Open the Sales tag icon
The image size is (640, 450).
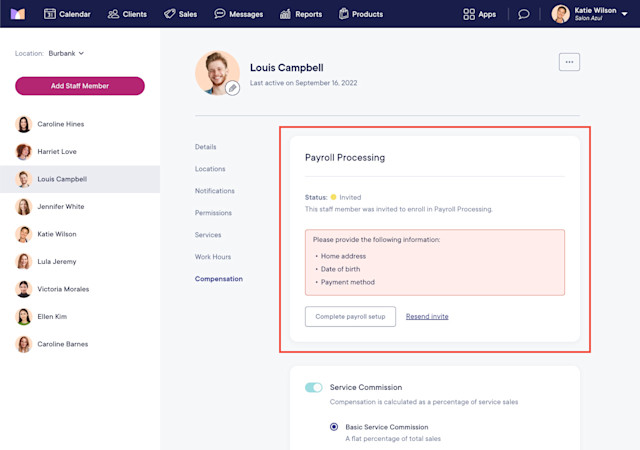[169, 14]
